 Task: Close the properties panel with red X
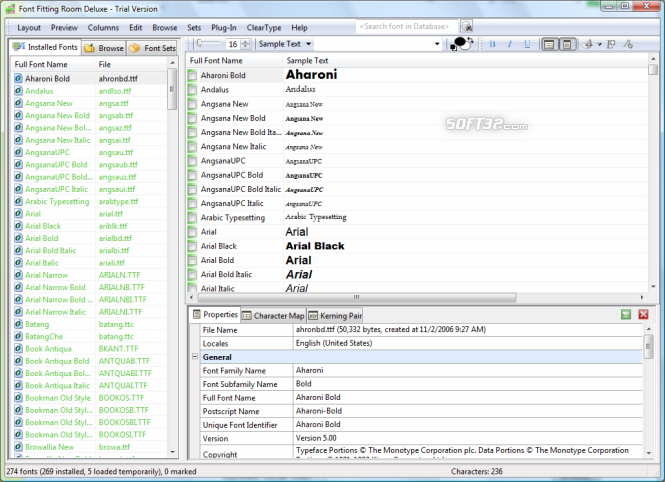click(643, 314)
